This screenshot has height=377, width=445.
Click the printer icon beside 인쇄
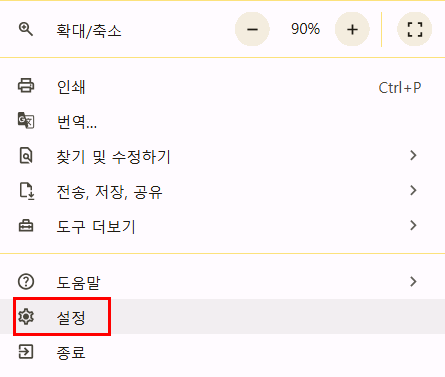[26, 85]
